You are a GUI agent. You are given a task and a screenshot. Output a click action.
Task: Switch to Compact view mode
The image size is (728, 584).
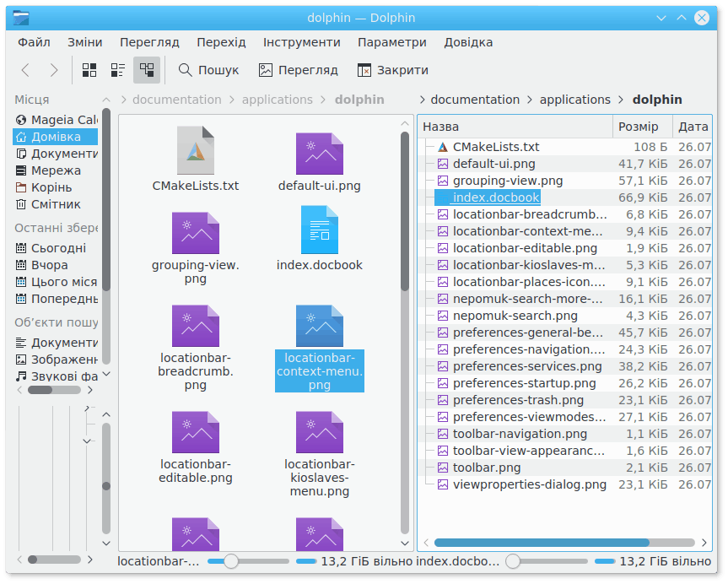click(x=118, y=70)
